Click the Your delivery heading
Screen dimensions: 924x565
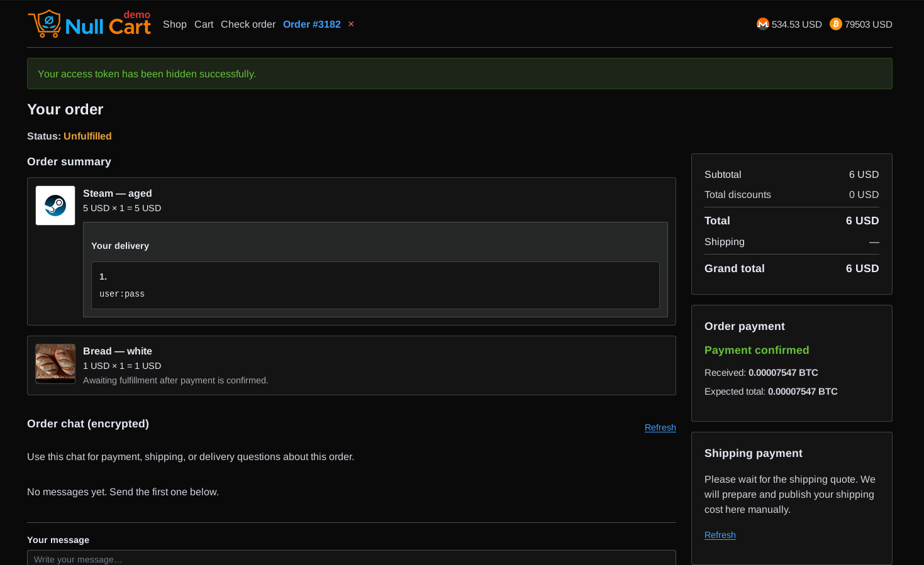click(120, 246)
